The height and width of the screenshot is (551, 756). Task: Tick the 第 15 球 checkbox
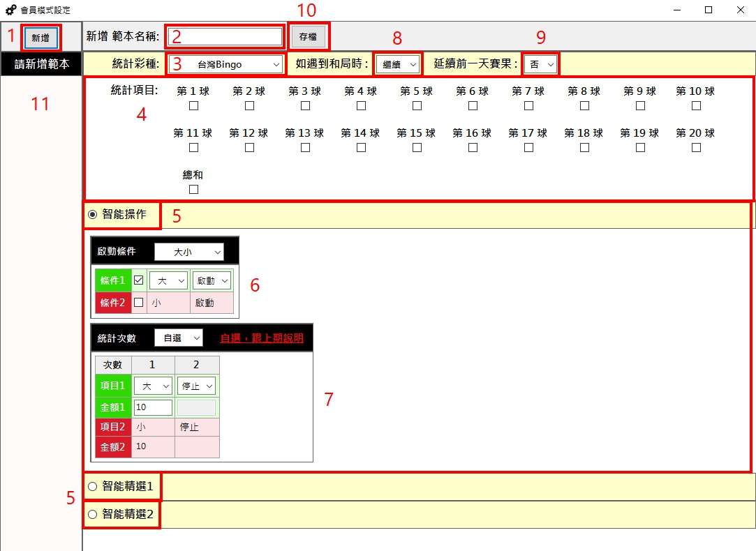point(417,148)
